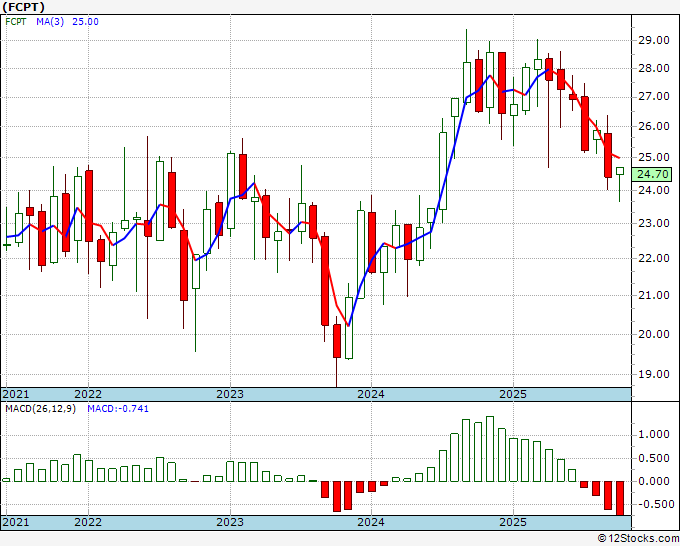Click the 2022 marker on price timeline
The height and width of the screenshot is (546, 680).
pyautogui.click(x=88, y=394)
